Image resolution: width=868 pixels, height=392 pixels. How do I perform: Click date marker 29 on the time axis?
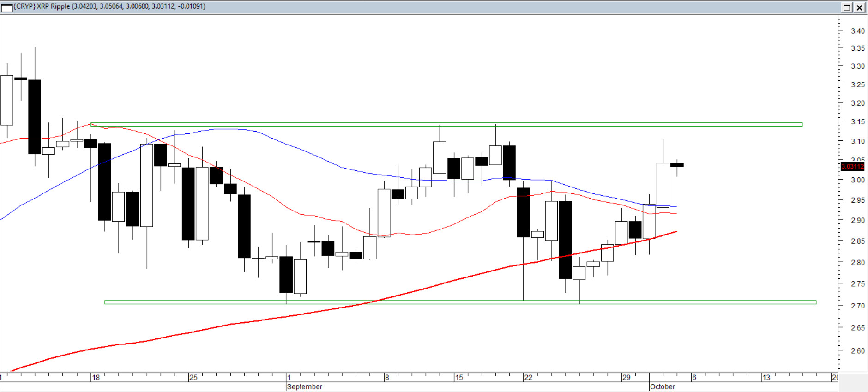(626, 377)
